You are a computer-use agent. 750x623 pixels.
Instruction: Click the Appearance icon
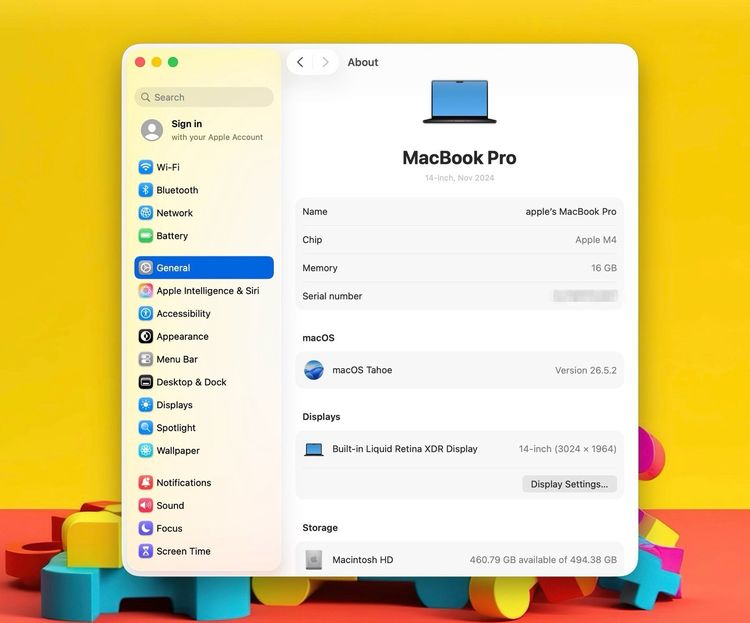pos(145,336)
